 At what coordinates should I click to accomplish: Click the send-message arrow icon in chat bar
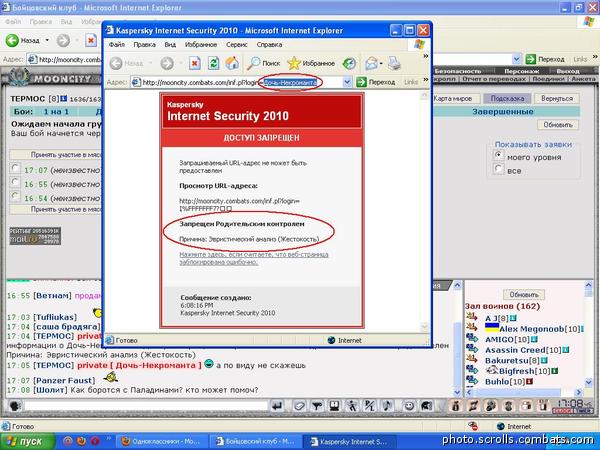(x=277, y=406)
